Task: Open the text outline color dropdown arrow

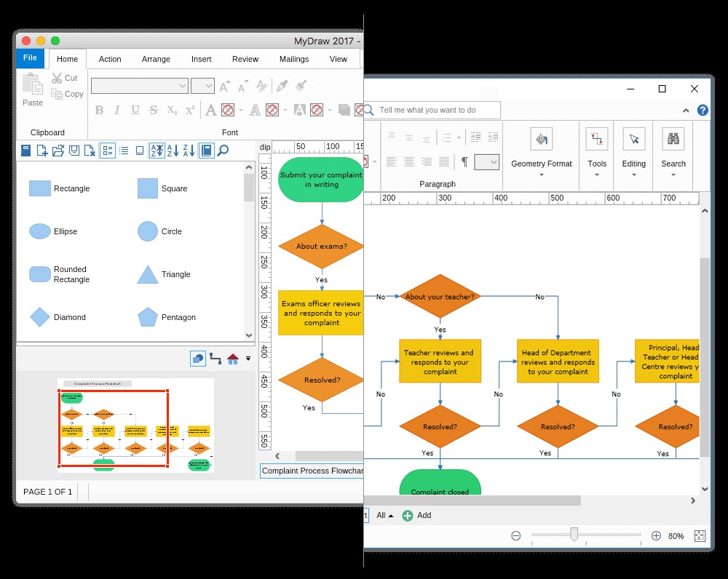Action: pos(285,110)
